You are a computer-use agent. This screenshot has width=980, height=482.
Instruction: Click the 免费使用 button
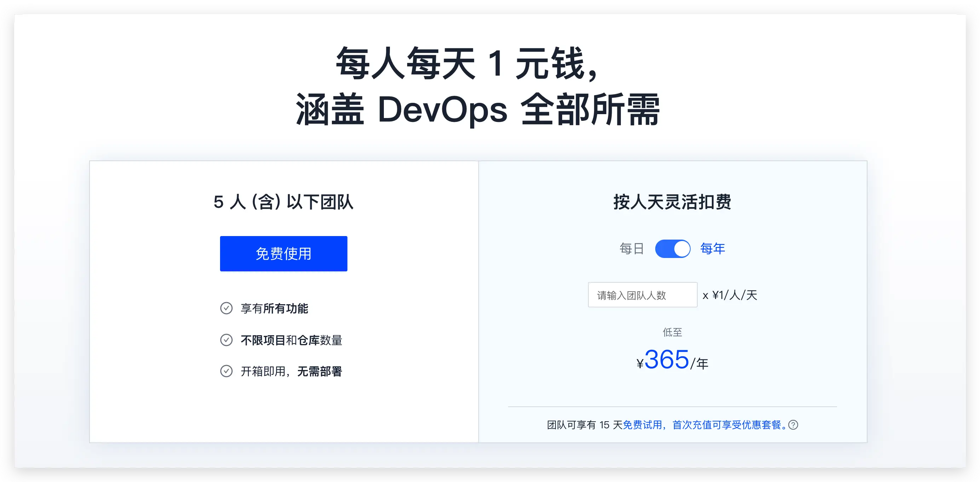283,253
